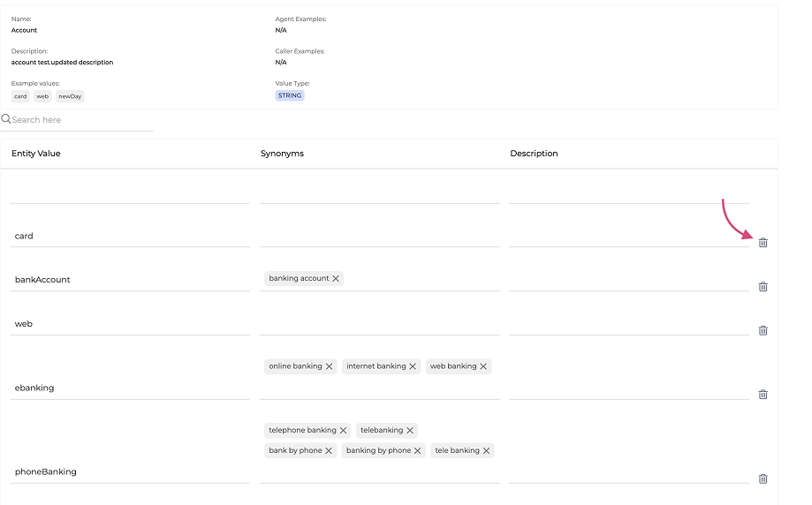Viewport: 812px width, 505px height.
Task: Click the 'newDay' example value tag
Action: click(70, 96)
